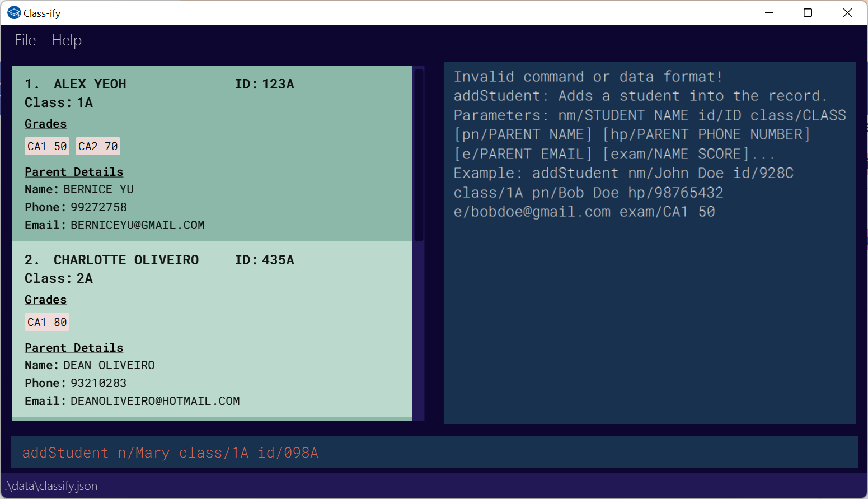Image resolution: width=868 pixels, height=499 pixels.
Task: Click Parent Details heading for Alex Yeoh
Action: coord(74,172)
